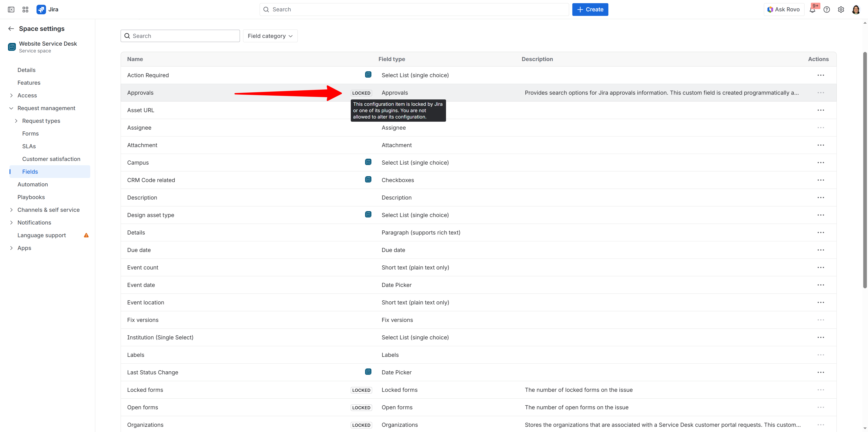
Task: Open the Forms settings page
Action: point(30,133)
